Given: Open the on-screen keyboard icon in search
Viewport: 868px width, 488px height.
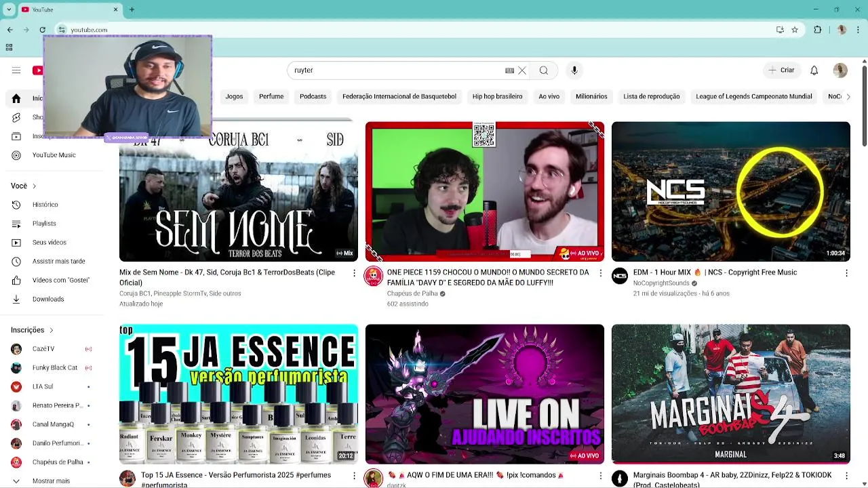Looking at the screenshot, I should [509, 70].
